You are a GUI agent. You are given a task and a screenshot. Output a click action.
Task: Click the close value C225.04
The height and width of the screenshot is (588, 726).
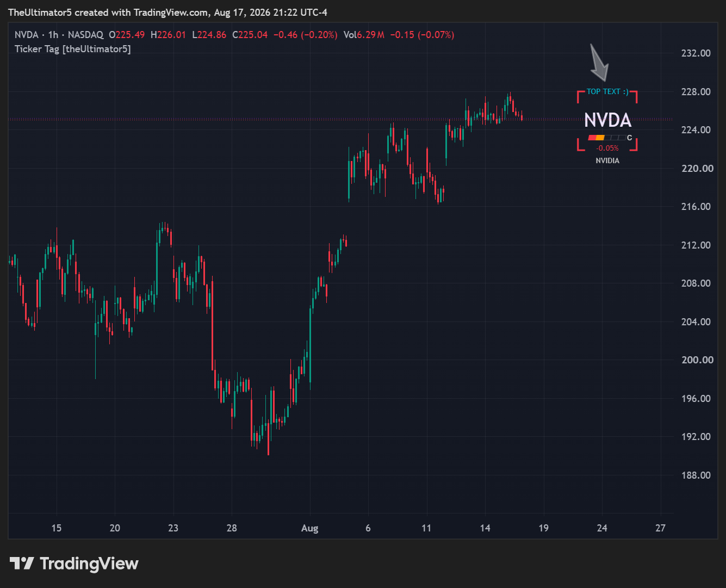click(250, 35)
